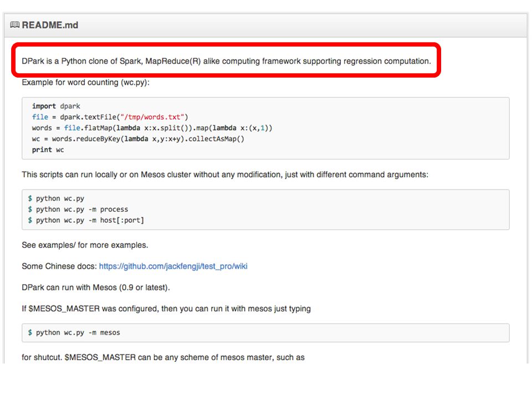Click the 'for shutcut. $MESOS_MASTER' sentence
The height and width of the screenshot is (399, 532).
[x=163, y=357]
